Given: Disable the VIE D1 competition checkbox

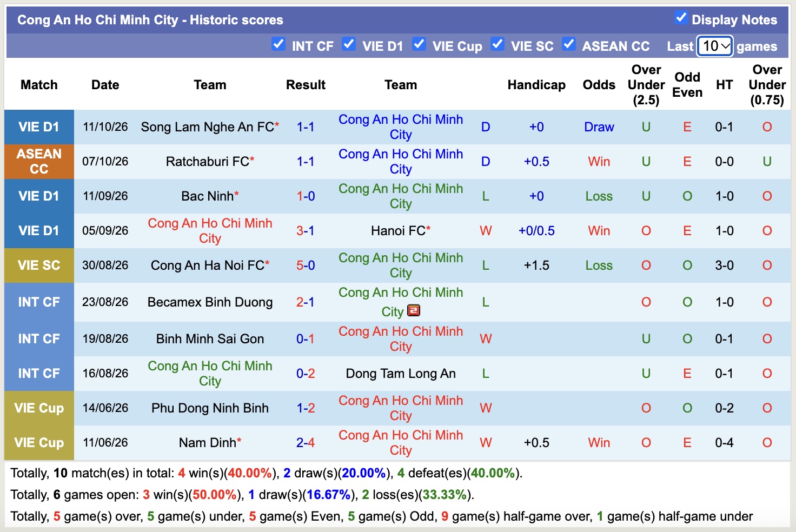Looking at the screenshot, I should point(349,44).
